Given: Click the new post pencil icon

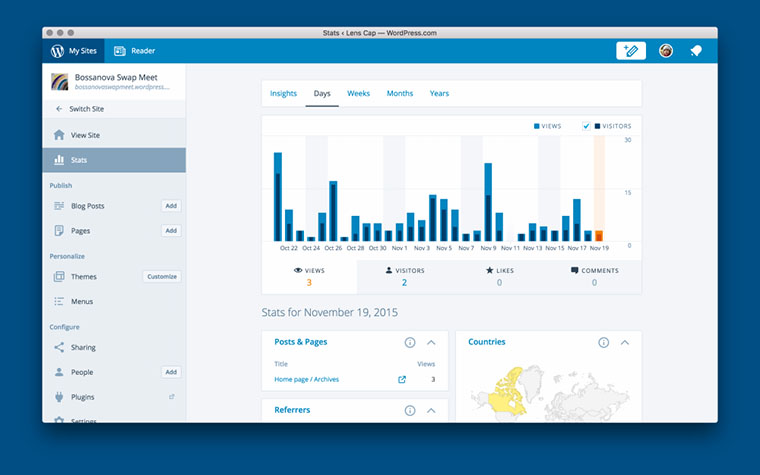Looking at the screenshot, I should [631, 51].
